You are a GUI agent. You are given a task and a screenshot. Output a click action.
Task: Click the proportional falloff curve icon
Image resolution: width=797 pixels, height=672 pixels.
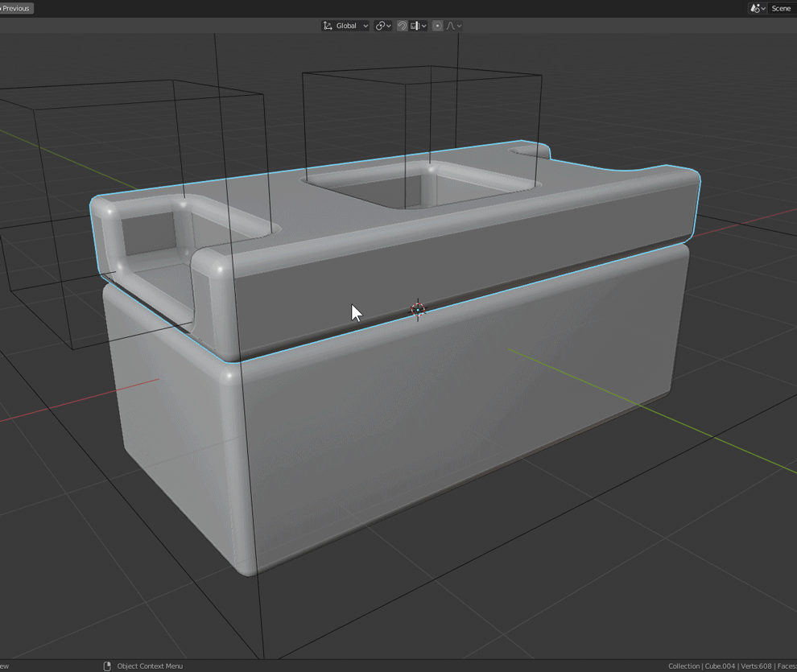click(451, 25)
